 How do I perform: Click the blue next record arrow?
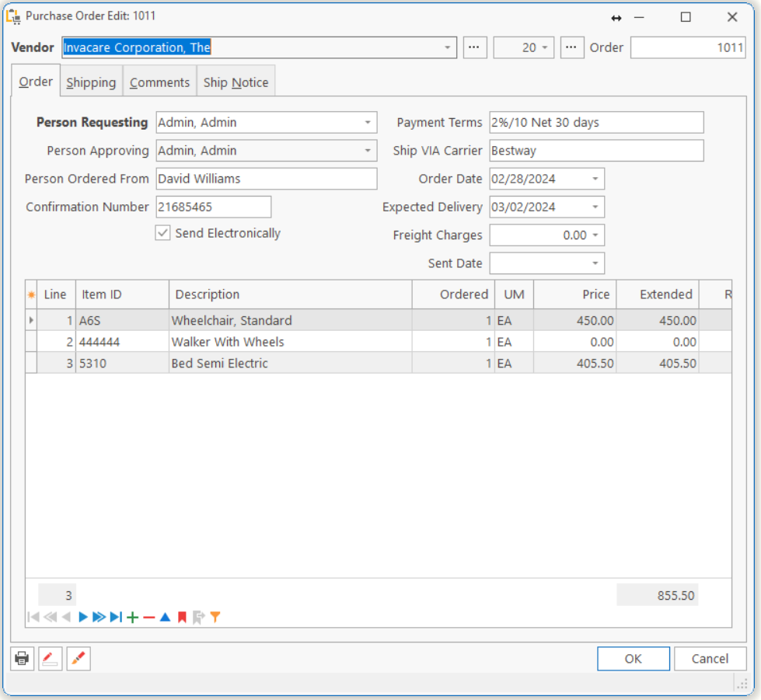click(83, 617)
